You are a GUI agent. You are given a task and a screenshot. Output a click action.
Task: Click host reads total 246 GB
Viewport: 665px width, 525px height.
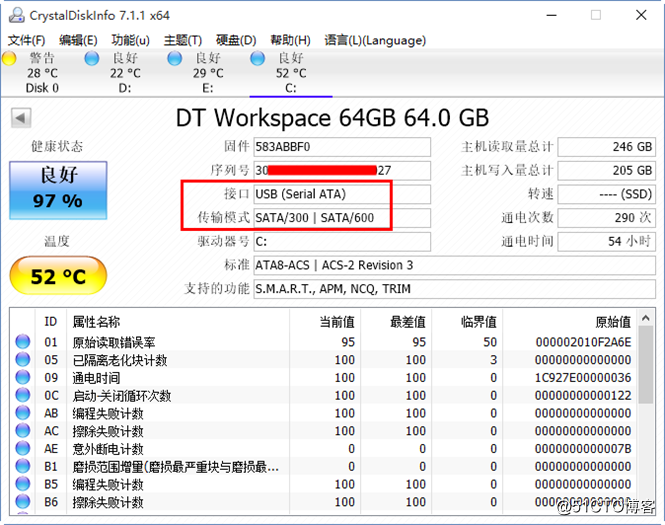tap(606, 147)
